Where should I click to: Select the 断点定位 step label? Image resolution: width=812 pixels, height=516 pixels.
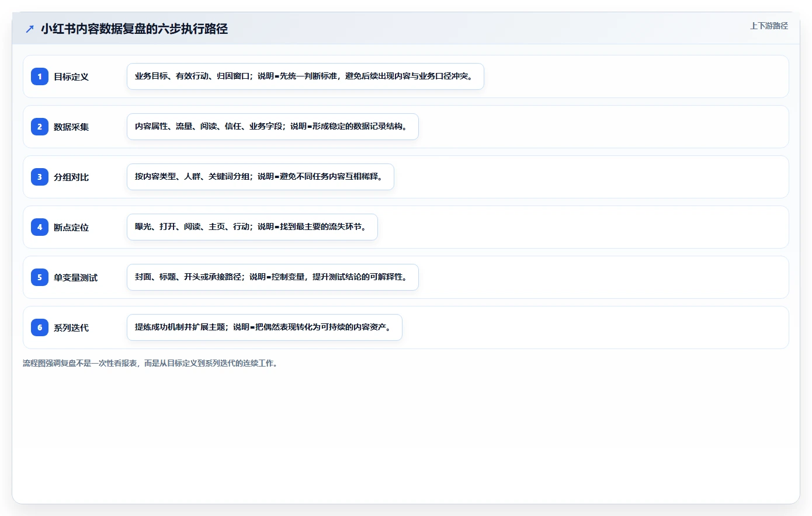click(x=71, y=228)
